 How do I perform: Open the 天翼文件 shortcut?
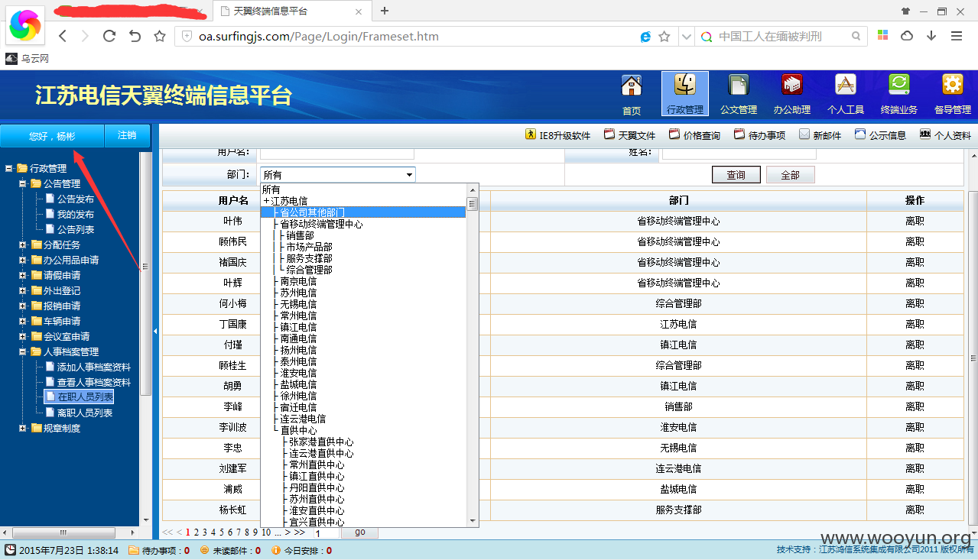point(629,135)
